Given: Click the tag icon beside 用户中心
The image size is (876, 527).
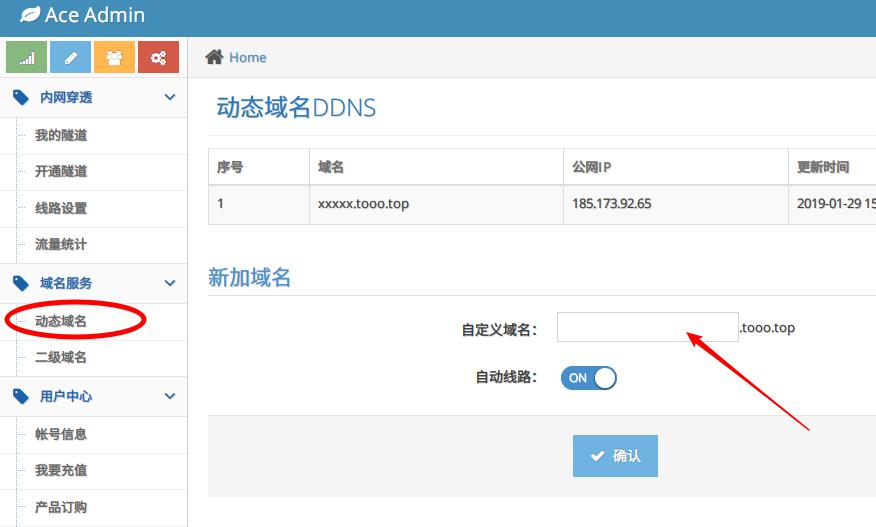Looking at the screenshot, I should [x=21, y=396].
